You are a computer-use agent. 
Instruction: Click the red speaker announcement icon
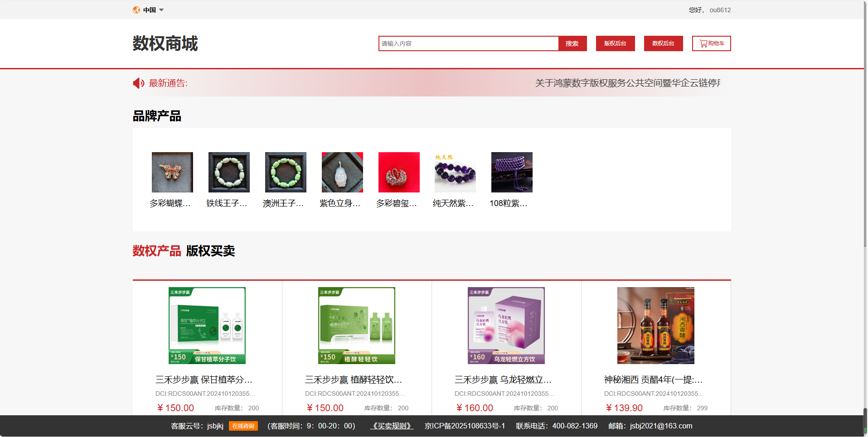click(x=138, y=83)
